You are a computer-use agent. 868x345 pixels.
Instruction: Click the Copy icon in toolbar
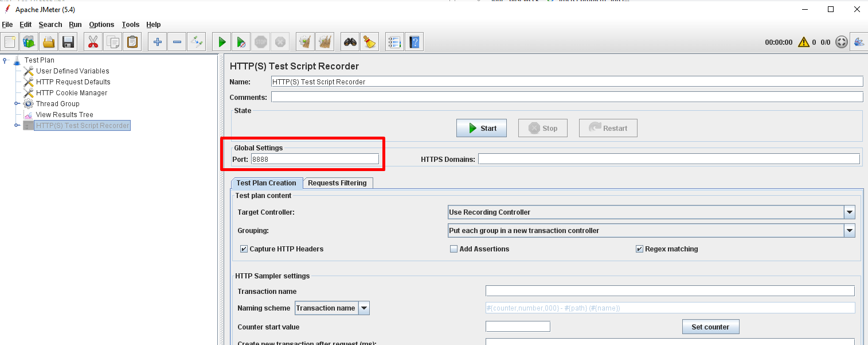click(x=113, y=42)
